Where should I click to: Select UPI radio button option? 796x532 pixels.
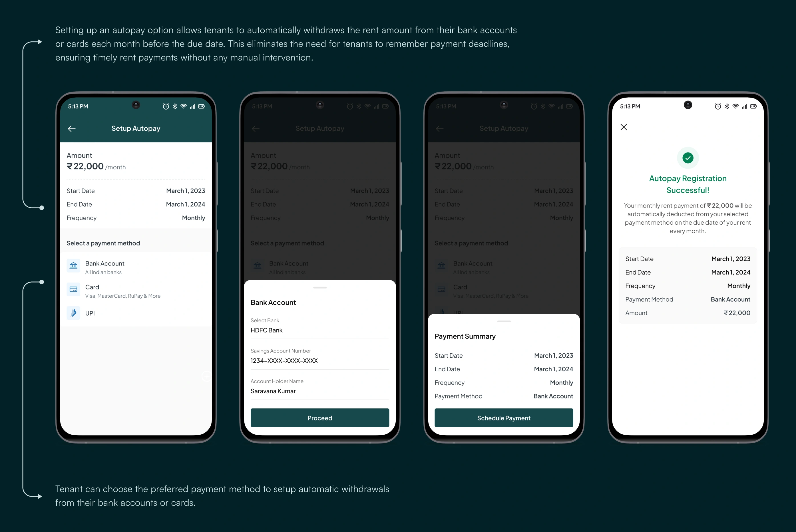point(90,313)
